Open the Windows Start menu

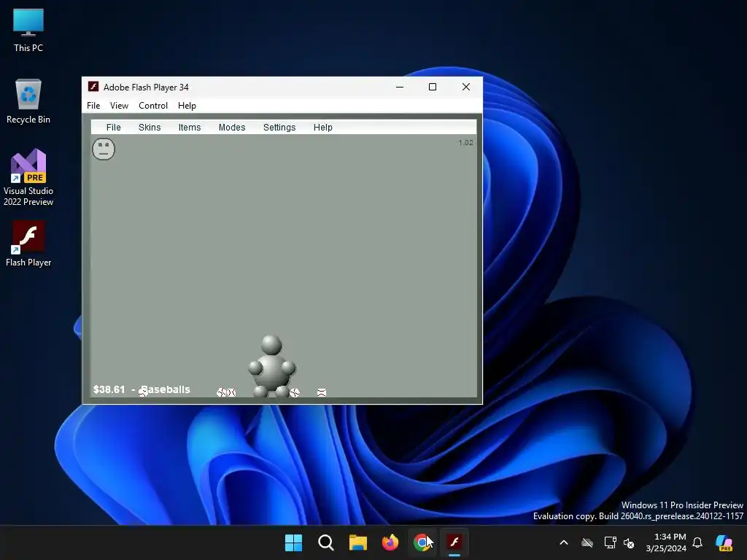pyautogui.click(x=293, y=542)
